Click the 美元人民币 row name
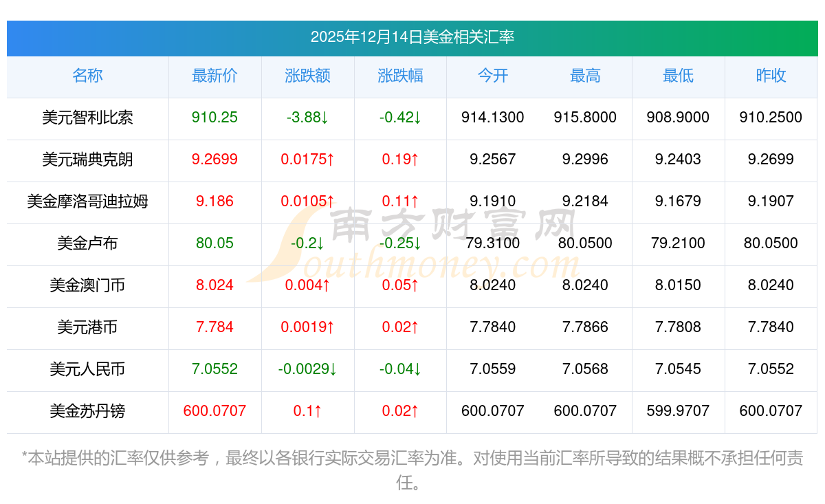 click(87, 369)
